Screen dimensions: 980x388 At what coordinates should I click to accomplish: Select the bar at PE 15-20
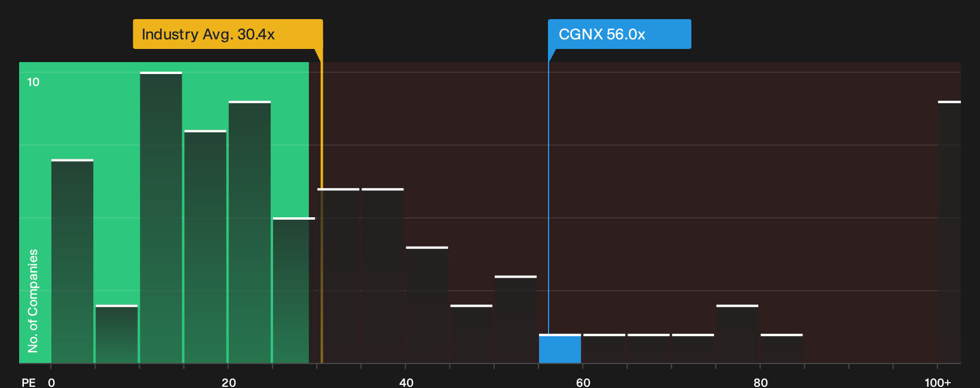[x=206, y=247]
